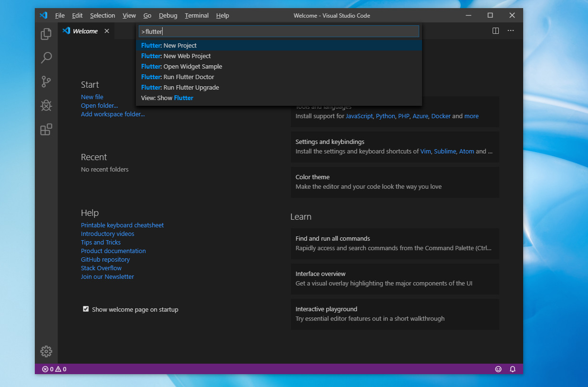
Task: Click the JavaScript language support link
Action: pyautogui.click(x=359, y=116)
